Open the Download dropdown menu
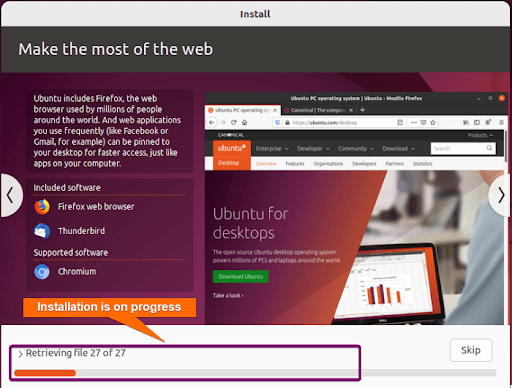Screen dimensions: 512x388 point(398,149)
